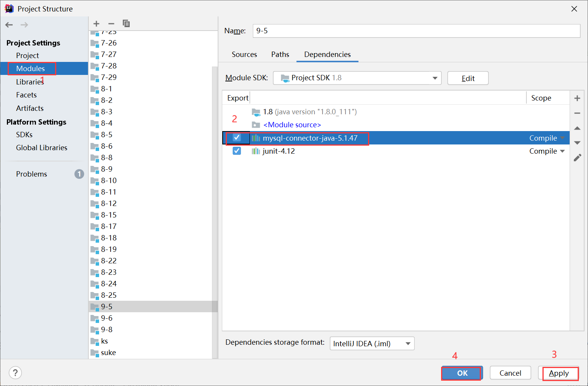Open the Facets settings section
Viewport: 588px width, 386px height.
click(x=26, y=95)
